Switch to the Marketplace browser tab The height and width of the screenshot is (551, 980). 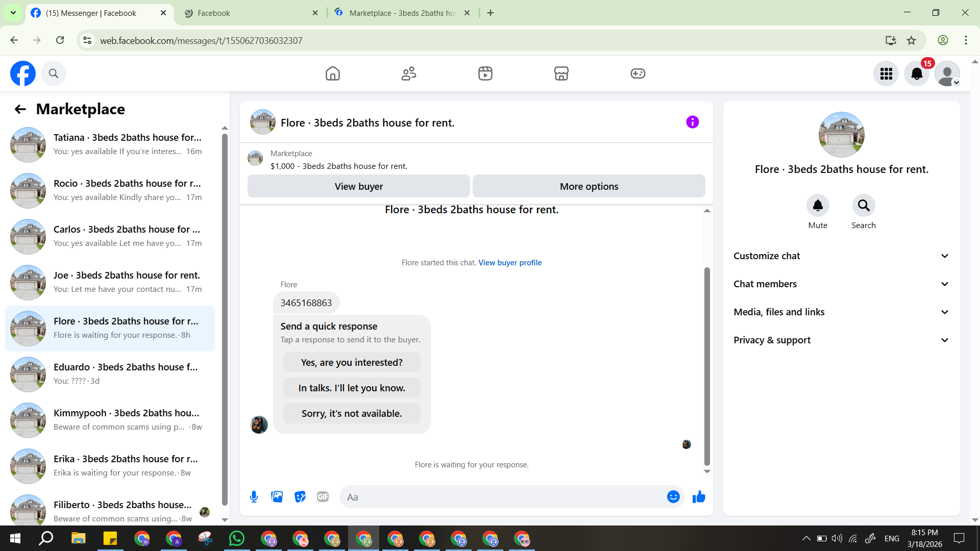pos(402,13)
